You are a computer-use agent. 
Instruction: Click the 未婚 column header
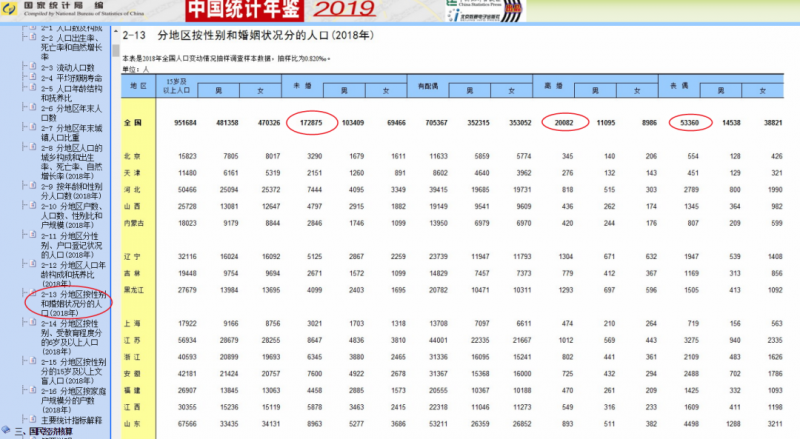coord(303,86)
